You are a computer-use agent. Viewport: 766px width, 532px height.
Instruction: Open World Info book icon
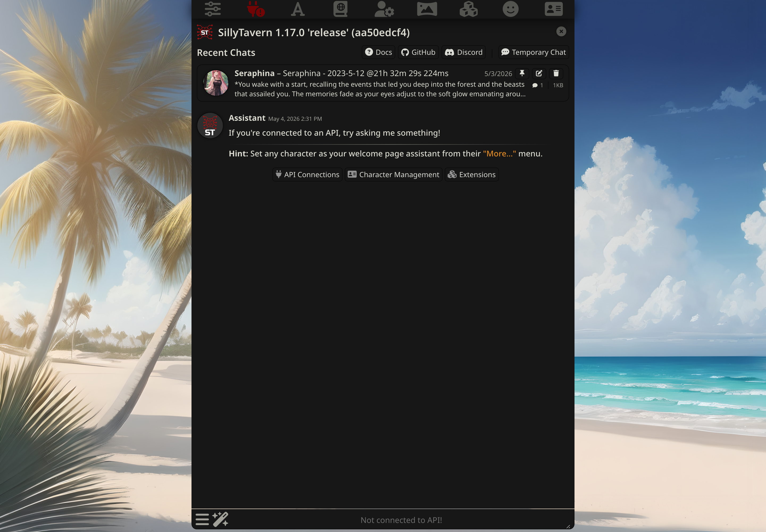click(x=340, y=9)
